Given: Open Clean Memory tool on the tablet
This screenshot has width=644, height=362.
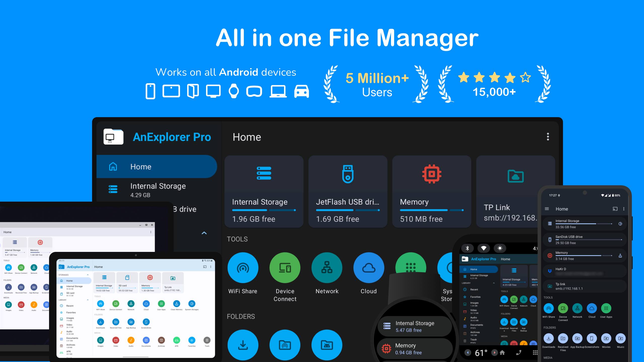Looking at the screenshot, I should tap(177, 304).
